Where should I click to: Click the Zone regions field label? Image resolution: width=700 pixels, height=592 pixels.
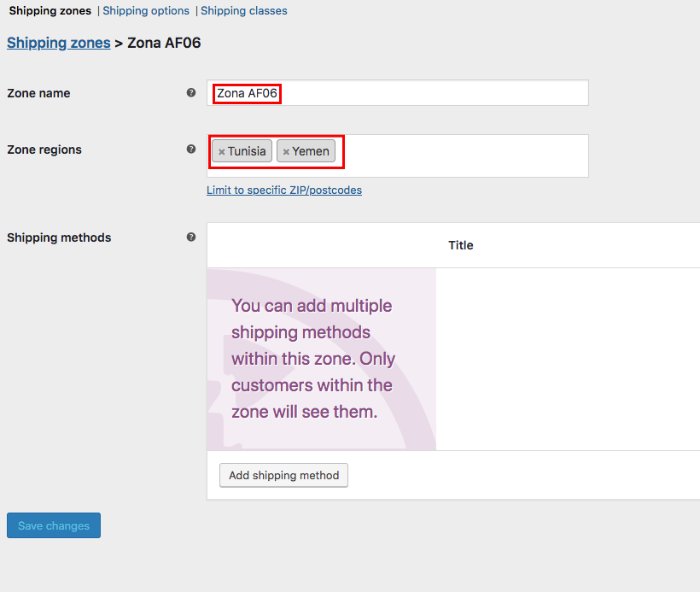coord(44,149)
